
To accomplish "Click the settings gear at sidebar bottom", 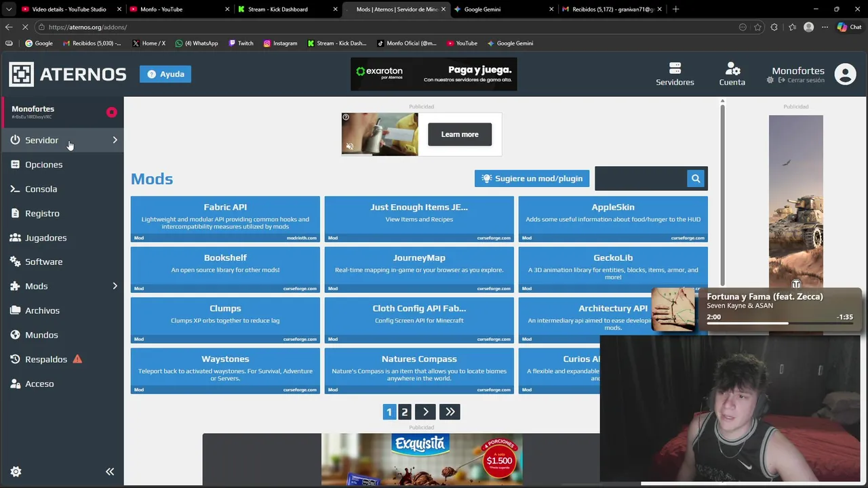I will coord(16,472).
